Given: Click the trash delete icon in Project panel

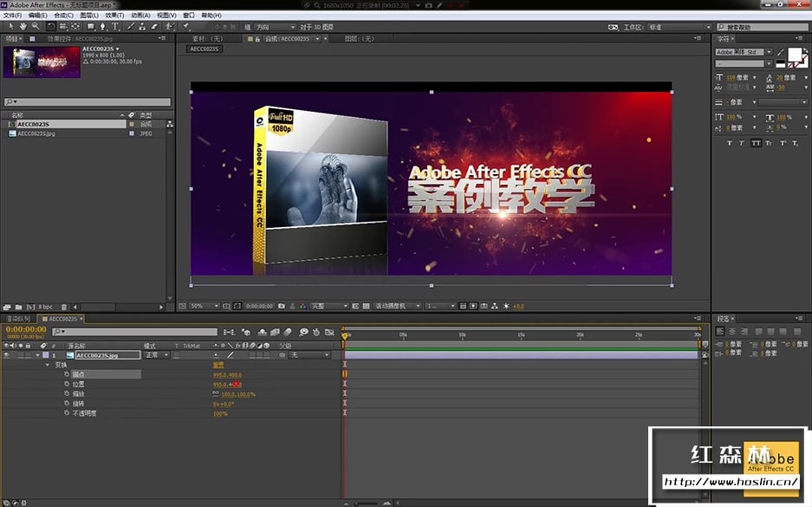Looking at the screenshot, I should click(64, 307).
